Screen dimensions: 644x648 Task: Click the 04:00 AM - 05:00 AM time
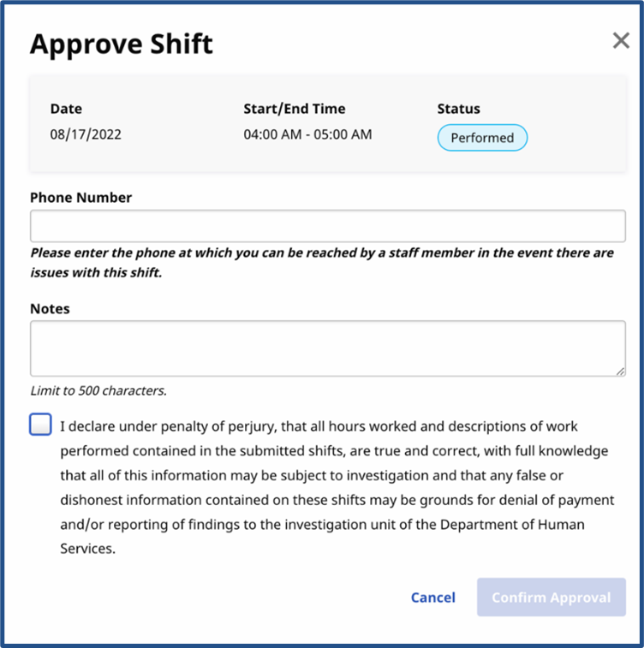pyautogui.click(x=307, y=135)
